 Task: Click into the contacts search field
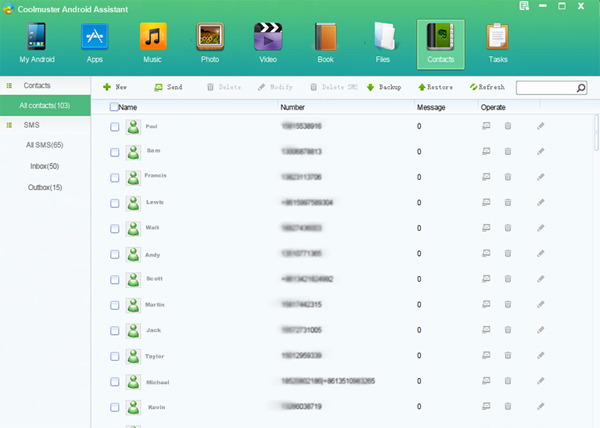(x=545, y=88)
